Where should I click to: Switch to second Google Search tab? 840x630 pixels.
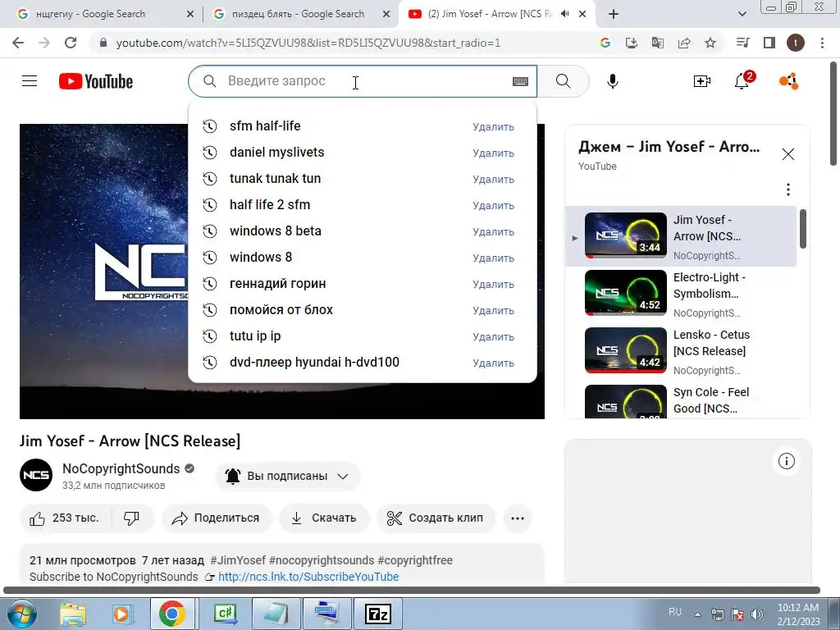point(301,14)
